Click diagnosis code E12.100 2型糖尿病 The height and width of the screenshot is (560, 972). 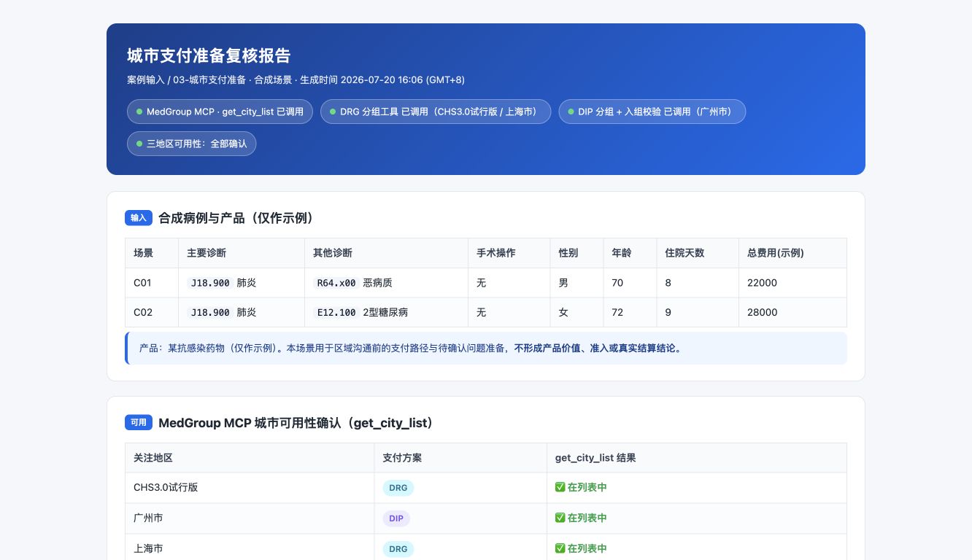[360, 312]
